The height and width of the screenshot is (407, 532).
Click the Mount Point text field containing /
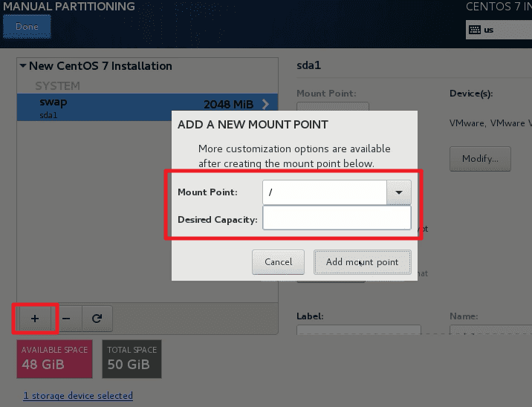[x=325, y=192]
